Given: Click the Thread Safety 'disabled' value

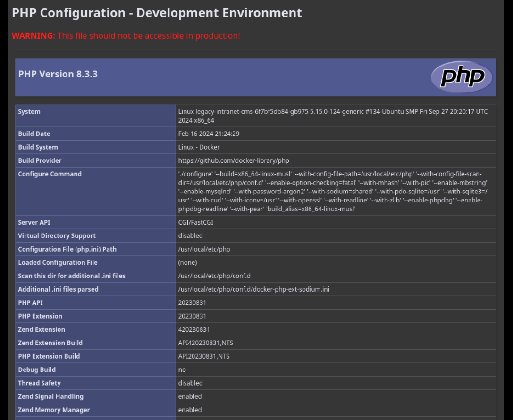Looking at the screenshot, I should click(x=190, y=383).
